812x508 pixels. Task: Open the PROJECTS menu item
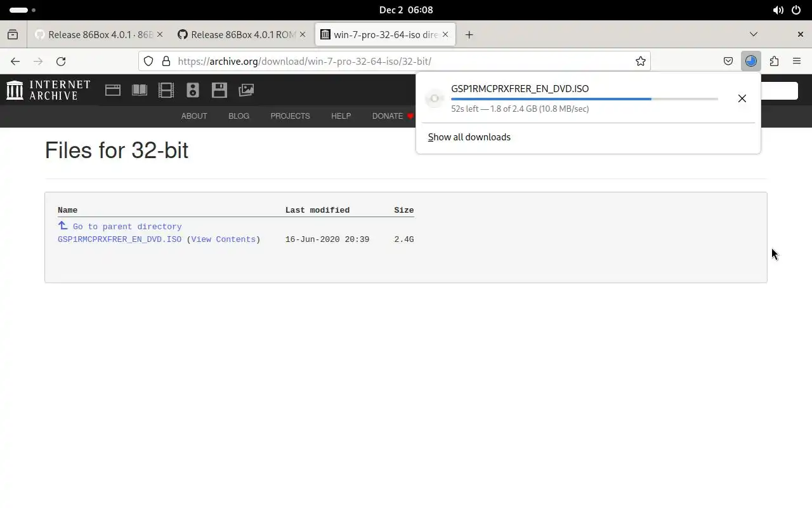pyautogui.click(x=290, y=116)
